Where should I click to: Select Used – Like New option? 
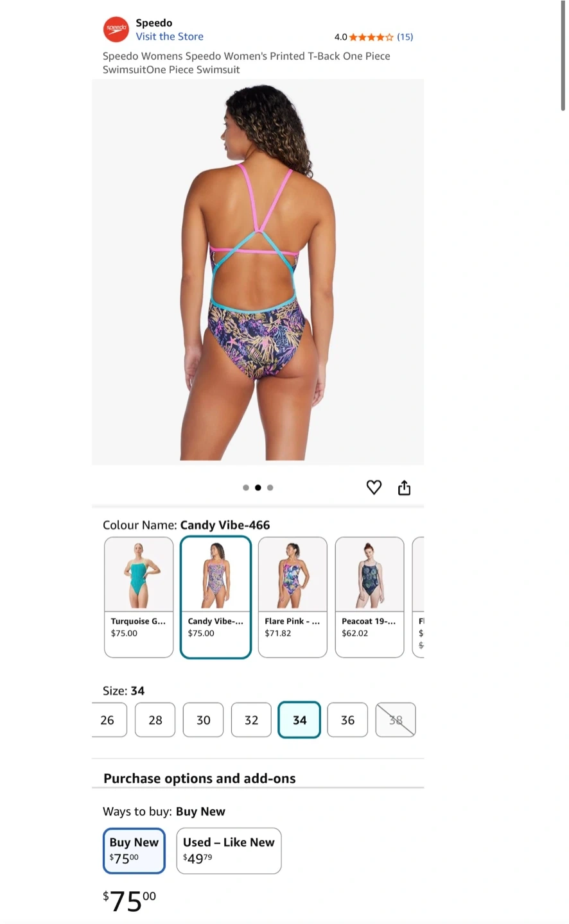(229, 851)
